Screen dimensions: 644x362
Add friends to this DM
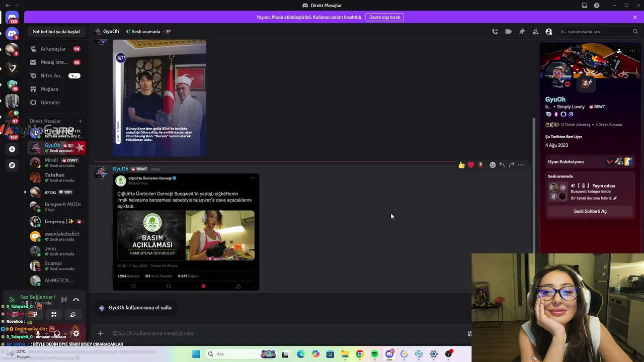535,32
